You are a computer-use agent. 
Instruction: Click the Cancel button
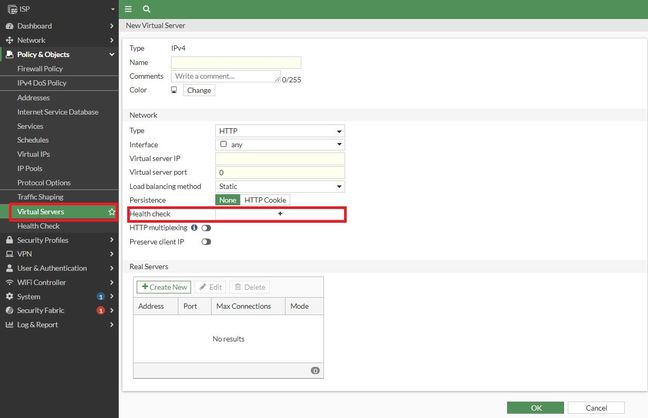click(596, 408)
